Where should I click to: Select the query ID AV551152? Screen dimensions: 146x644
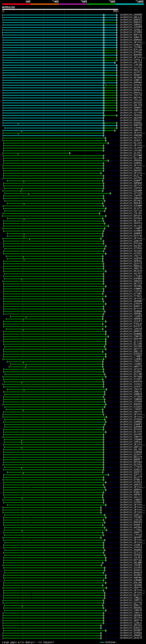(x=8, y=7)
